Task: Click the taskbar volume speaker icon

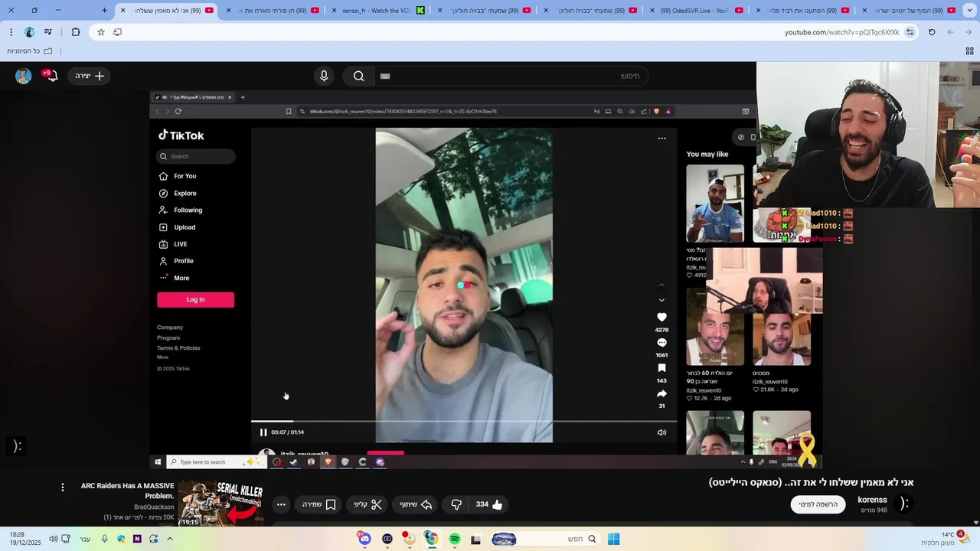Action: [x=53, y=539]
